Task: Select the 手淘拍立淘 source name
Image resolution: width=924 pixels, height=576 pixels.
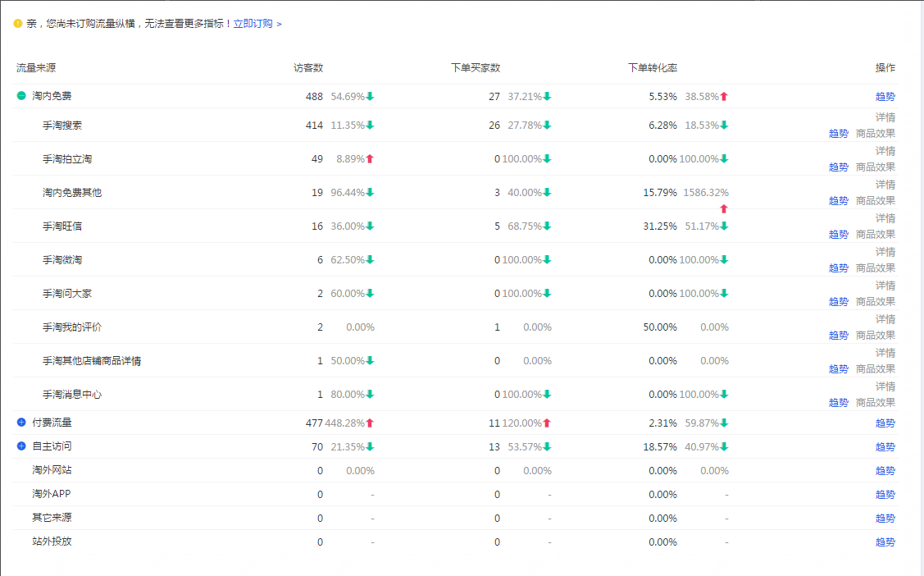Action: [67, 158]
